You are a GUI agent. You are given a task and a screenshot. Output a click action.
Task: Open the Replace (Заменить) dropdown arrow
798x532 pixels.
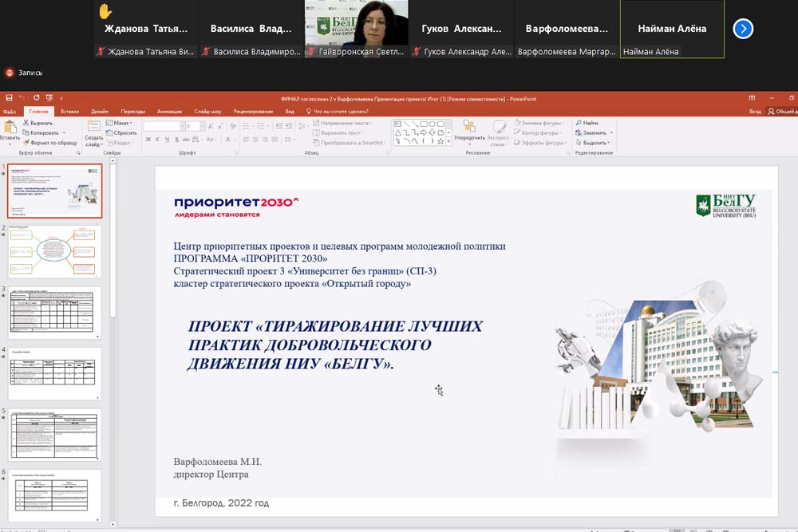(611, 132)
